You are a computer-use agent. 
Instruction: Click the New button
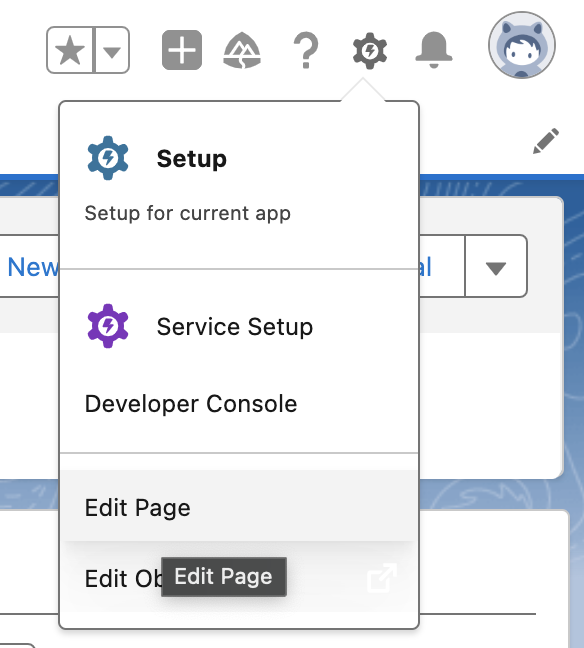pos(32,267)
